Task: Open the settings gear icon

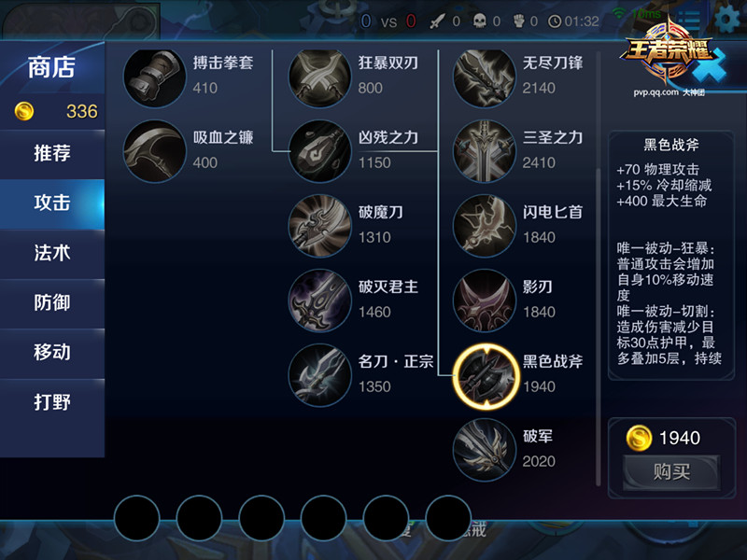Action: (727, 20)
